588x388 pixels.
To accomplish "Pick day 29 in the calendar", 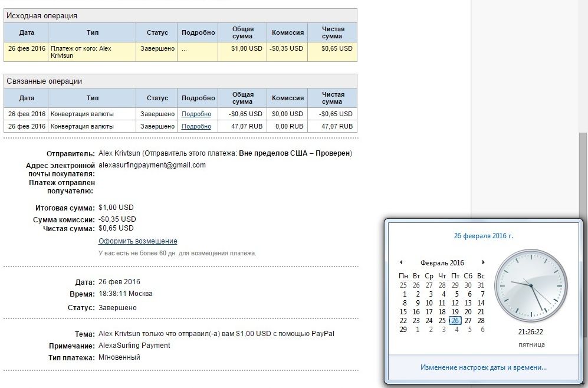I will pos(403,330).
